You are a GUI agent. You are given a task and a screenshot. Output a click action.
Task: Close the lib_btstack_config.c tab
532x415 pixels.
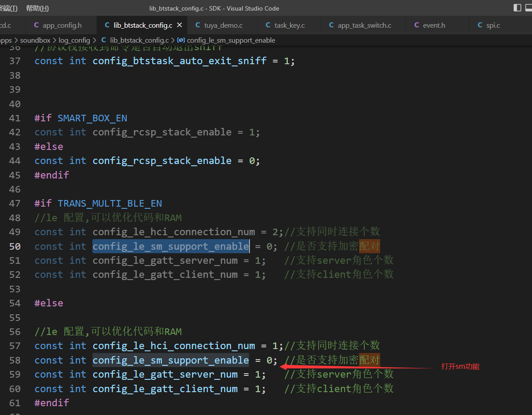[x=179, y=25]
